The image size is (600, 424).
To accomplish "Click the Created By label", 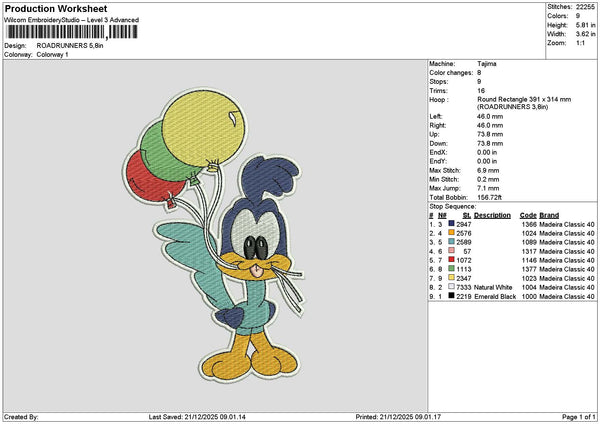I will coord(21,417).
